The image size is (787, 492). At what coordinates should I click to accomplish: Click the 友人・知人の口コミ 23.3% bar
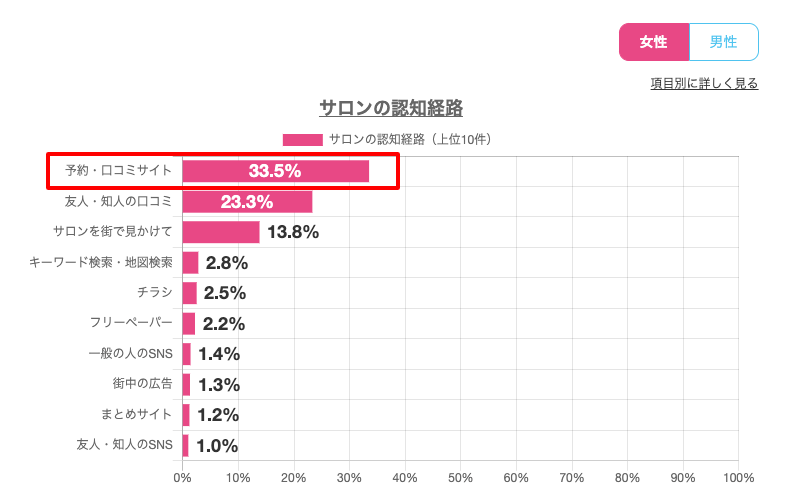(247, 202)
